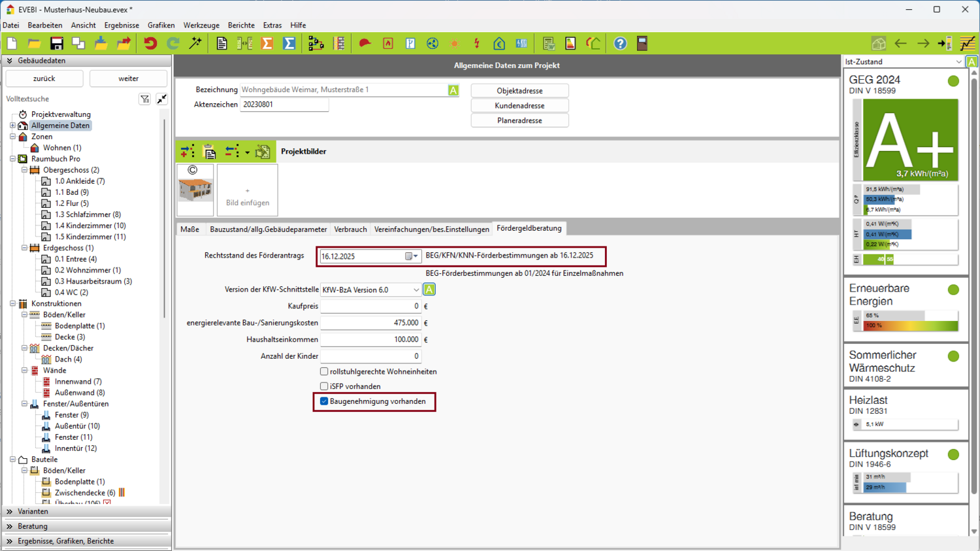Click the Haushaltseinkommen input field

pos(370,340)
